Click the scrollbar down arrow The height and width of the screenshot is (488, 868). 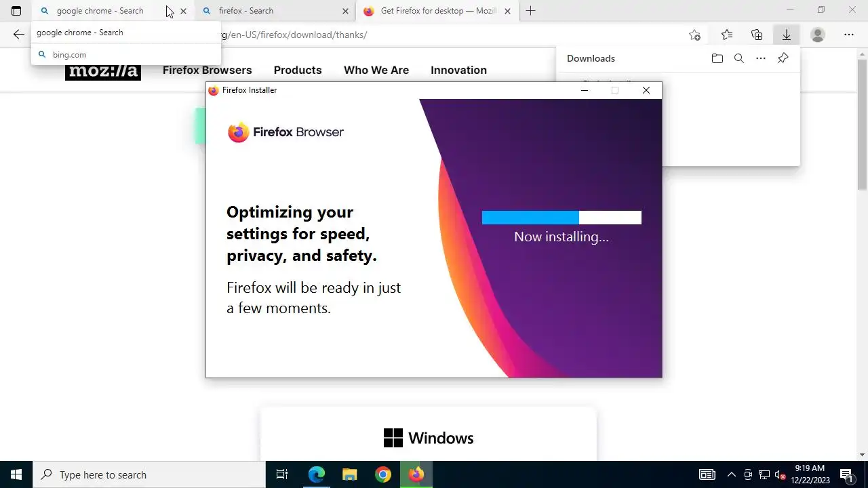[862, 455]
